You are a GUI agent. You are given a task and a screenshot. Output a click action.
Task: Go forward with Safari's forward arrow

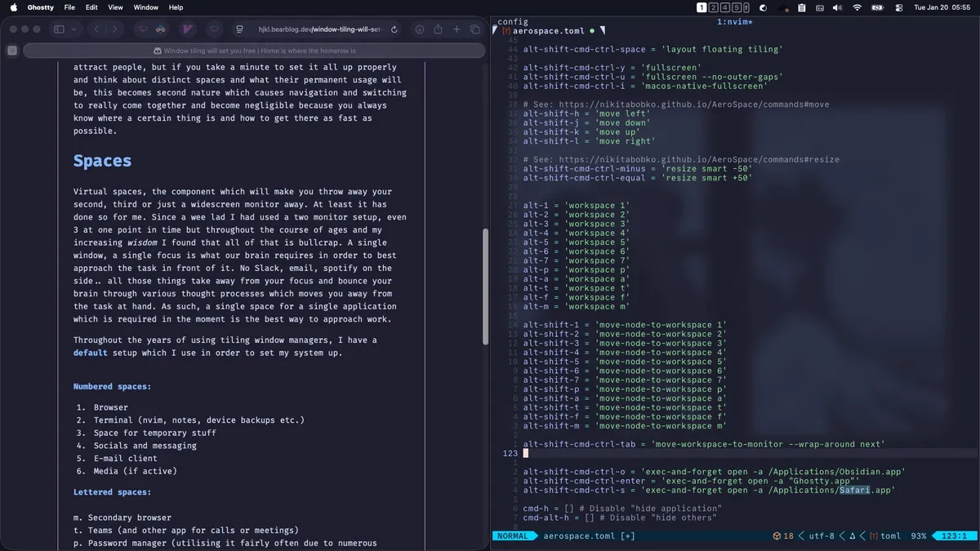click(114, 29)
